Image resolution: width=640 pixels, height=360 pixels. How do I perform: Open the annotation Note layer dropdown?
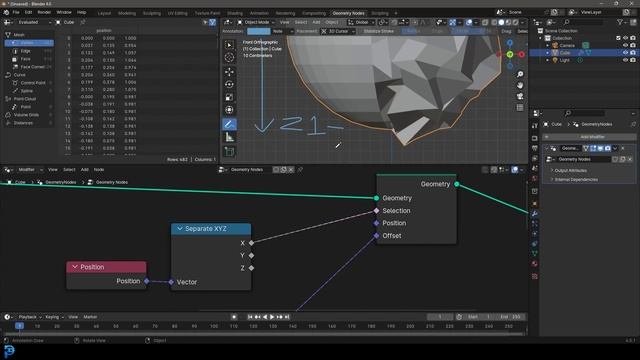point(282,31)
